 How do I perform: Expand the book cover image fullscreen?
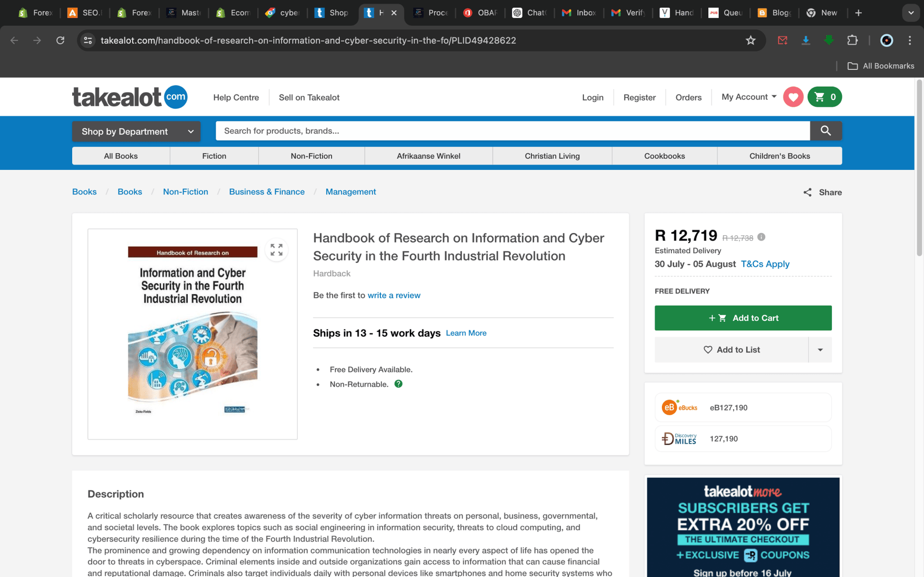pos(276,250)
